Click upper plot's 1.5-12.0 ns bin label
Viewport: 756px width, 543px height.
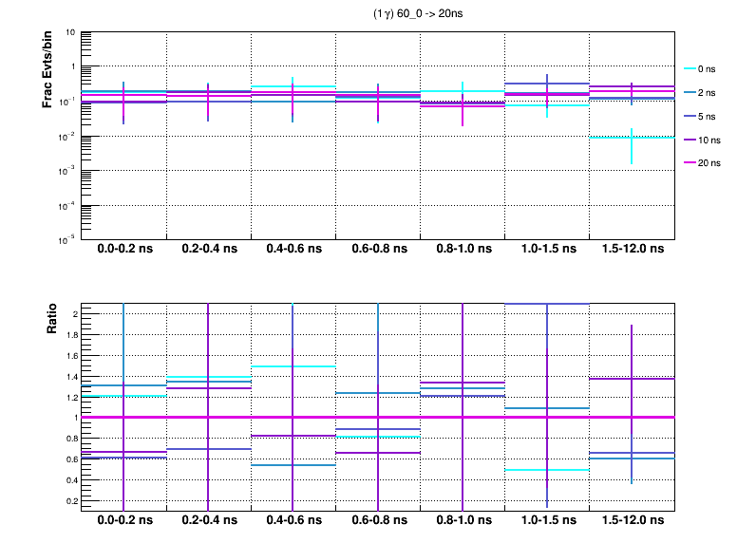pyautogui.click(x=632, y=250)
